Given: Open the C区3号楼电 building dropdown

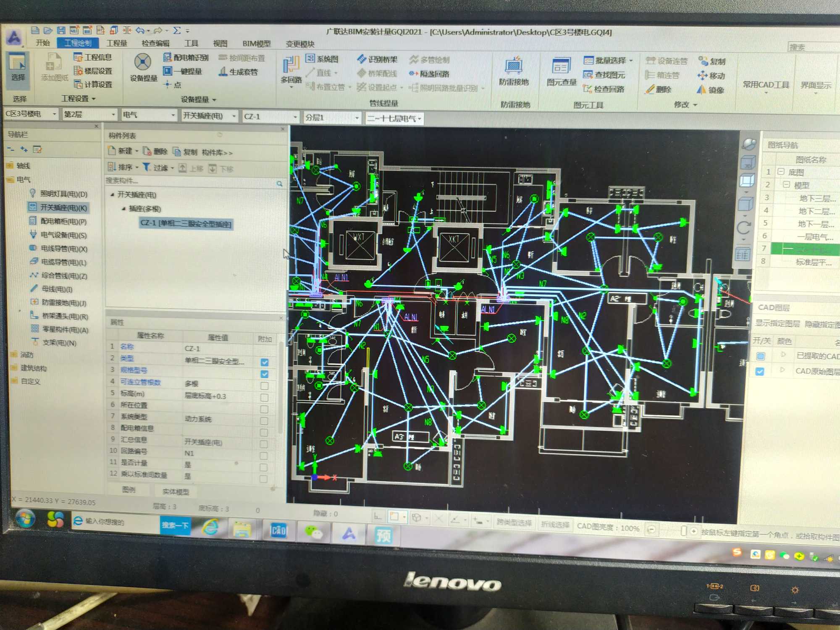Looking at the screenshot, I should pos(31,114).
